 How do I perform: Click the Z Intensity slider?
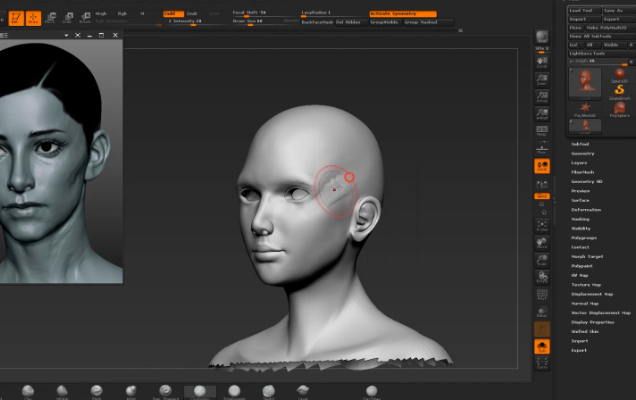click(188, 21)
